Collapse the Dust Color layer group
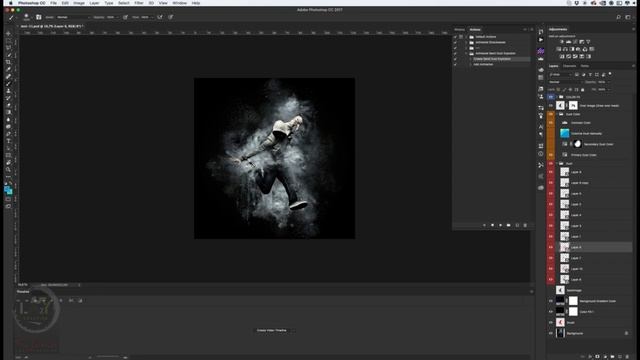This screenshot has width=640, height=360. pyautogui.click(x=557, y=114)
